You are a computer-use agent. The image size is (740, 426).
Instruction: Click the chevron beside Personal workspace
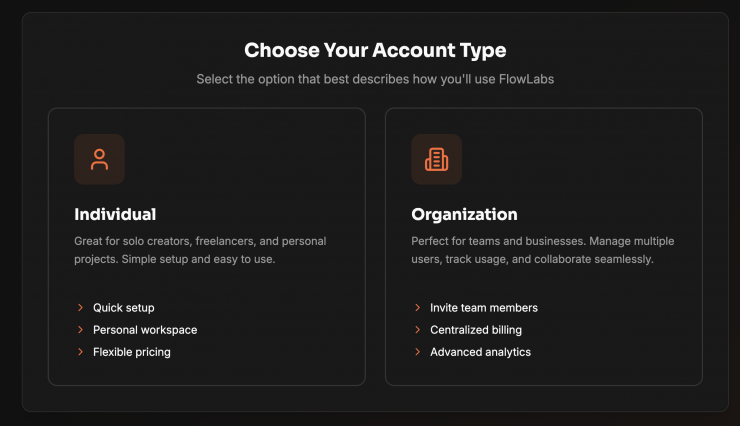click(80, 330)
